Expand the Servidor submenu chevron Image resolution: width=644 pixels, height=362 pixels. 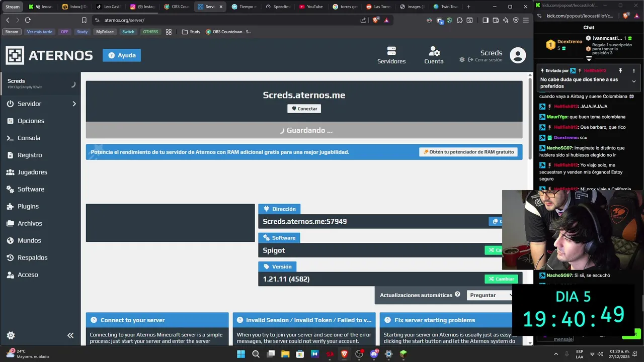tap(74, 104)
